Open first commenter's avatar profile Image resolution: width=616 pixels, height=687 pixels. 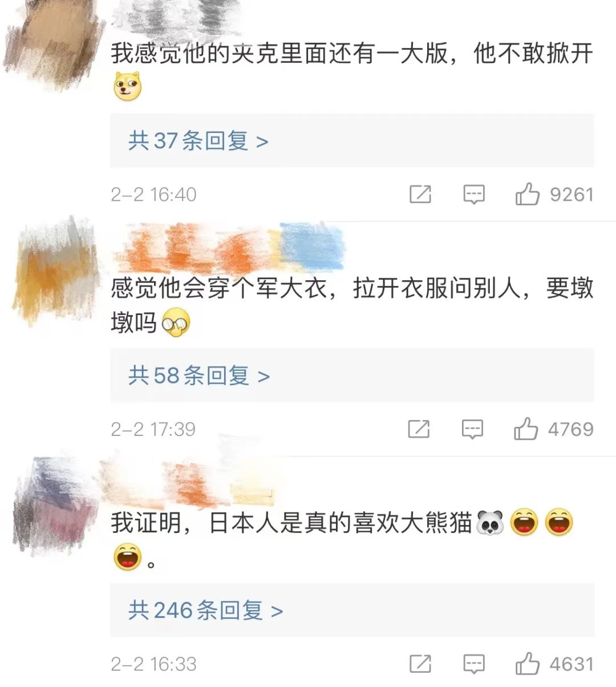(x=54, y=43)
